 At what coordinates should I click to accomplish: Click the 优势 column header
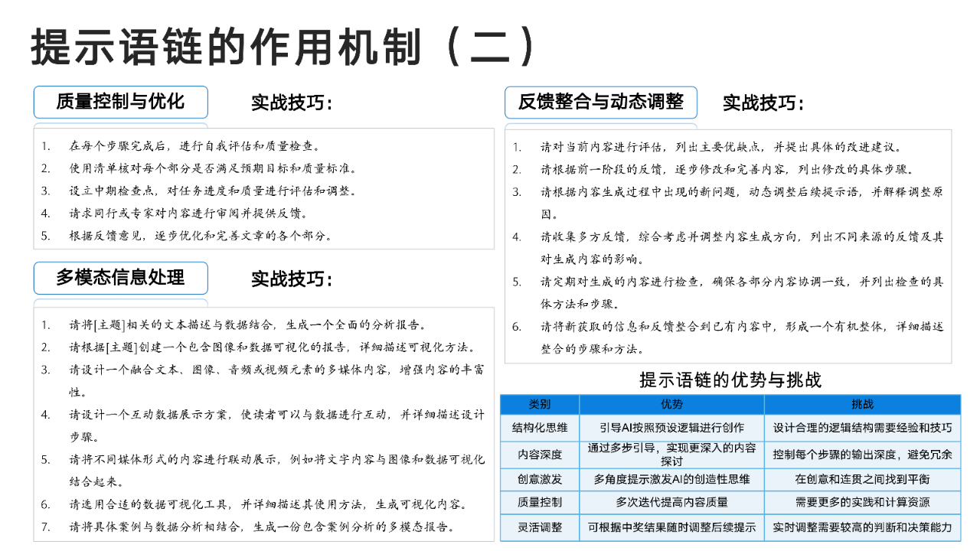point(671,404)
